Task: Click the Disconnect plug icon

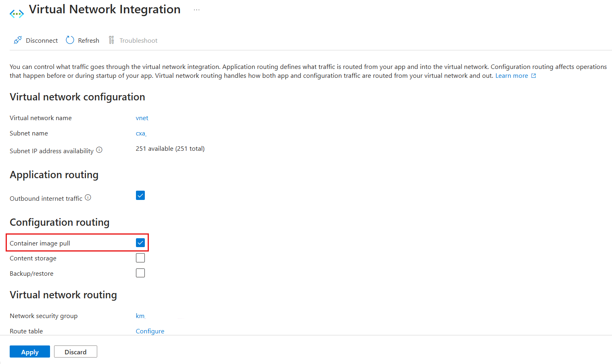Action: point(17,40)
